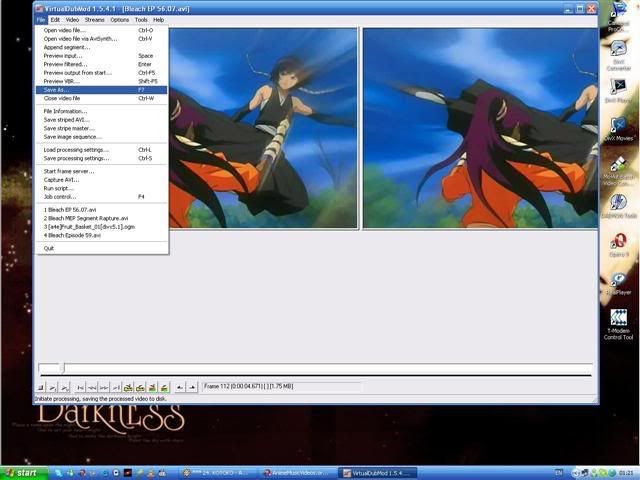
Task: Select Preview VBR... menu entry
Action: (102, 81)
